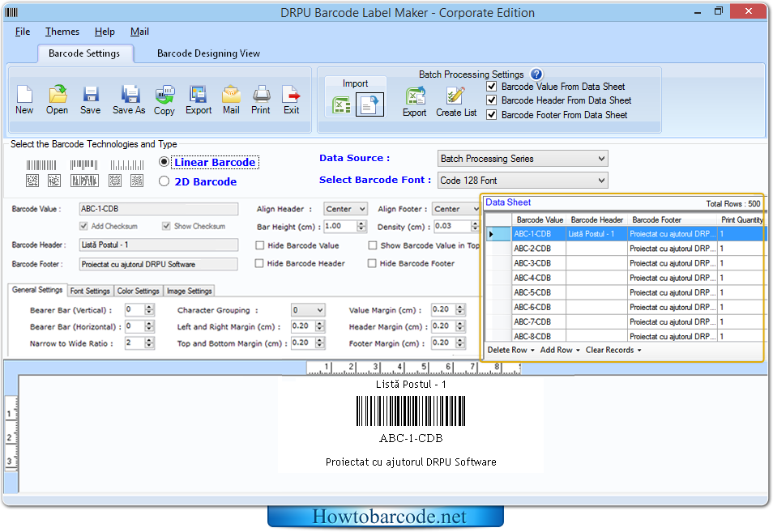
Task: Import from Excel sheet icon
Action: 341,105
